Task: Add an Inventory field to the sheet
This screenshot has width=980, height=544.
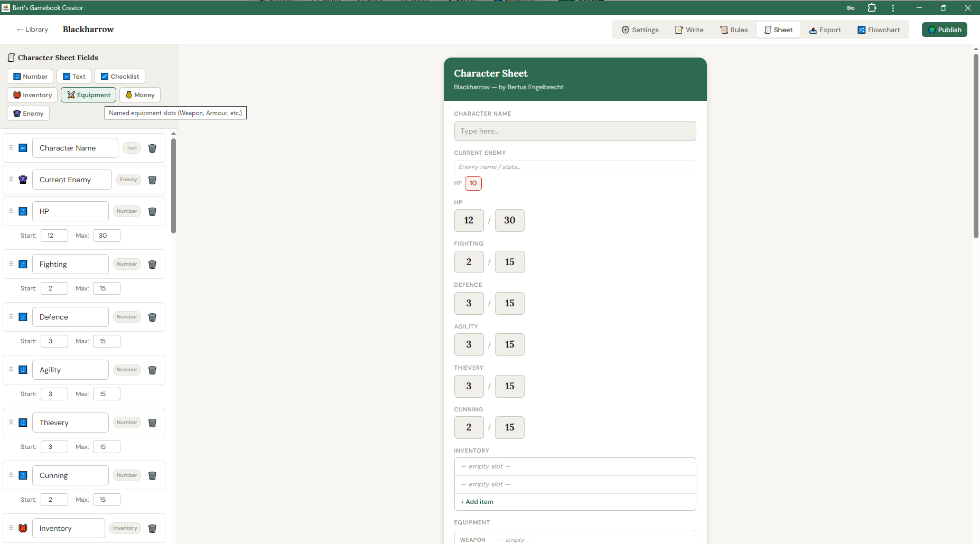Action: click(x=32, y=95)
